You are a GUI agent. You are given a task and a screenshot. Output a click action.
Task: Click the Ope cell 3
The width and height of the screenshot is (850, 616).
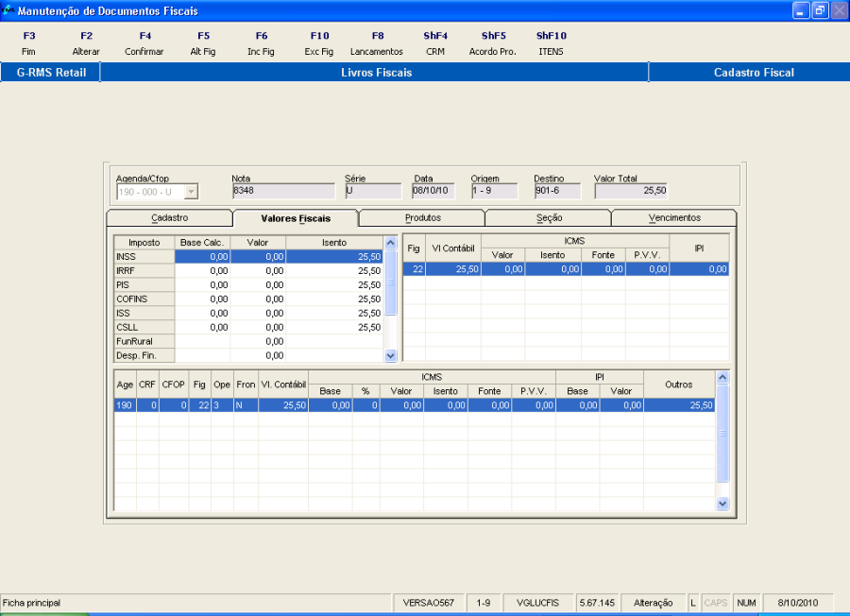click(222, 405)
